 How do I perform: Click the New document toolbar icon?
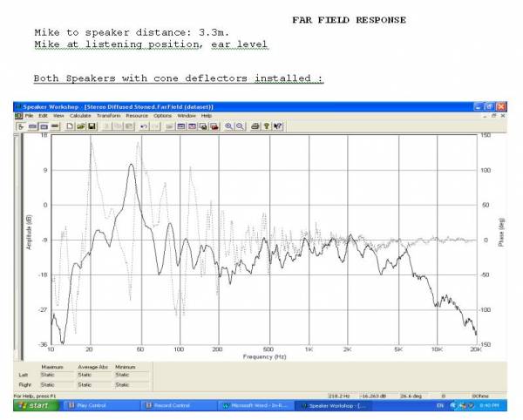(x=70, y=126)
